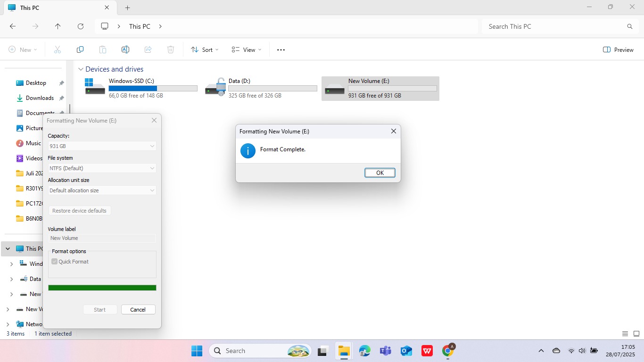Select the Windows-SSD (C:) drive
This screenshot has height=362, width=644.
(x=141, y=88)
